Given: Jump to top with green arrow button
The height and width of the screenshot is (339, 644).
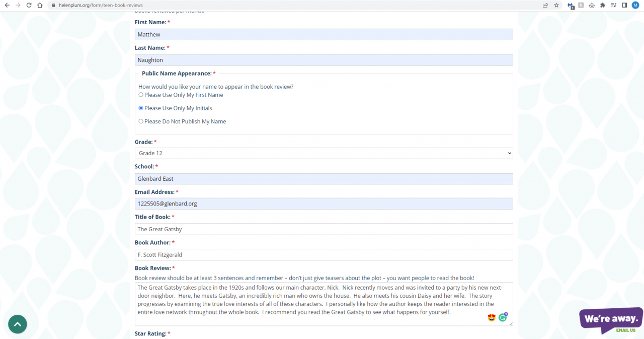Looking at the screenshot, I should [18, 324].
